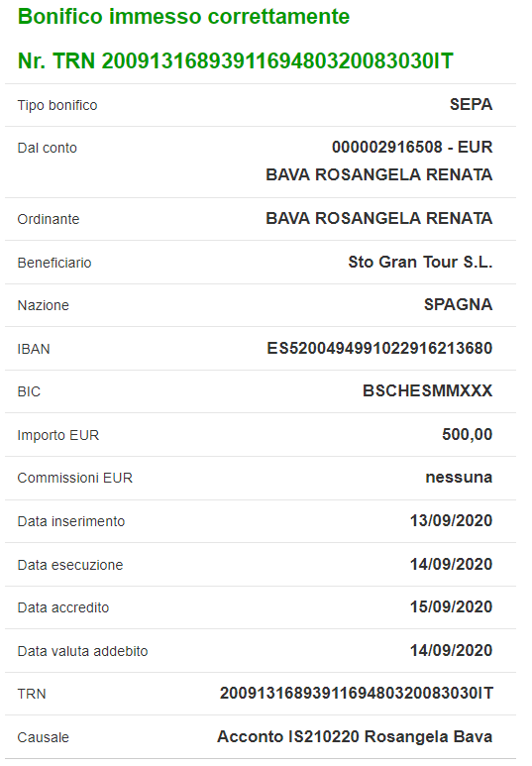
Task: Click the green TRN number heading
Action: pos(236,61)
